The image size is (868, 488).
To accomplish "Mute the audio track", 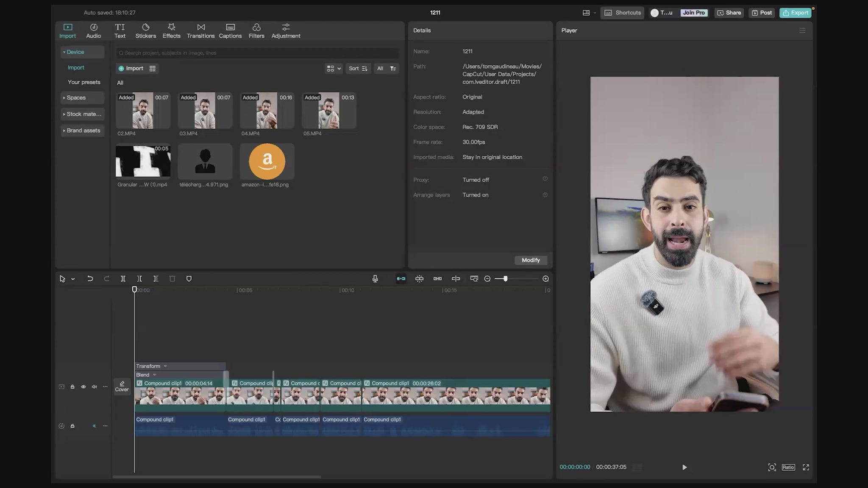I will (94, 426).
